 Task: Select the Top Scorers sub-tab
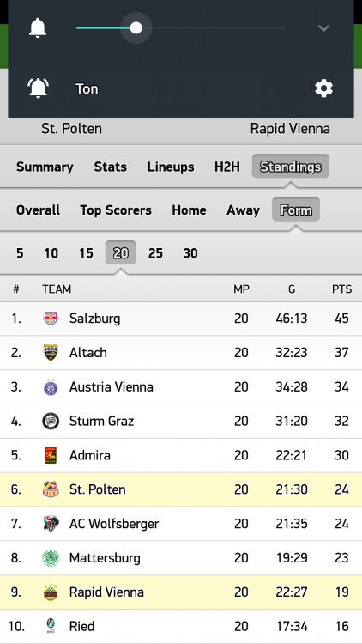click(x=116, y=210)
